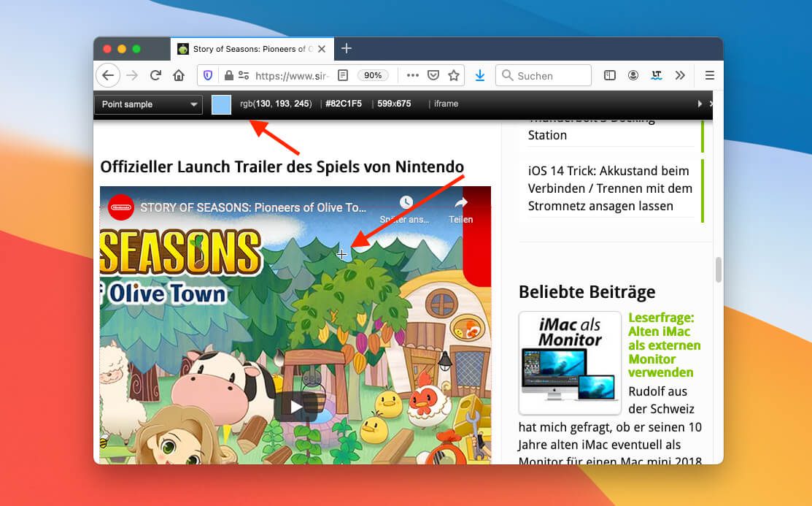Viewport: 812px width, 506px height.
Task: Open the Point sample dropdown
Action: click(x=148, y=104)
